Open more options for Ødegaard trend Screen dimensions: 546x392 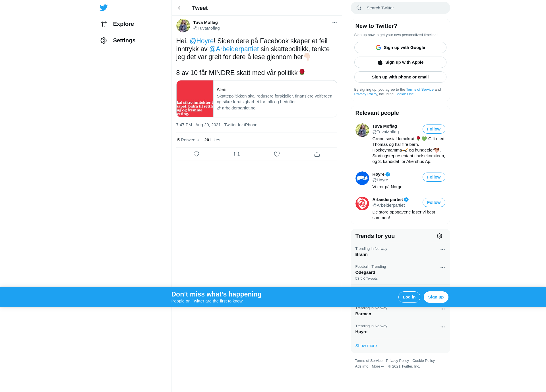[442, 267]
